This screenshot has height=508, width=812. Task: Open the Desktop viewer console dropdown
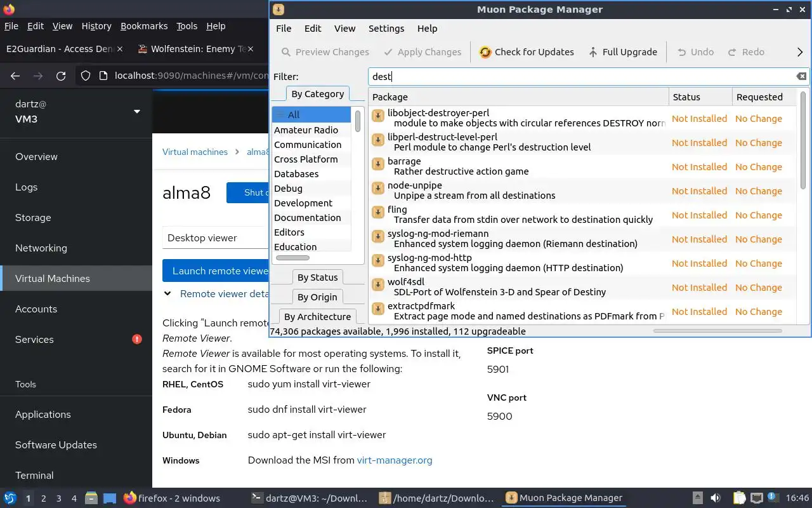click(x=216, y=238)
